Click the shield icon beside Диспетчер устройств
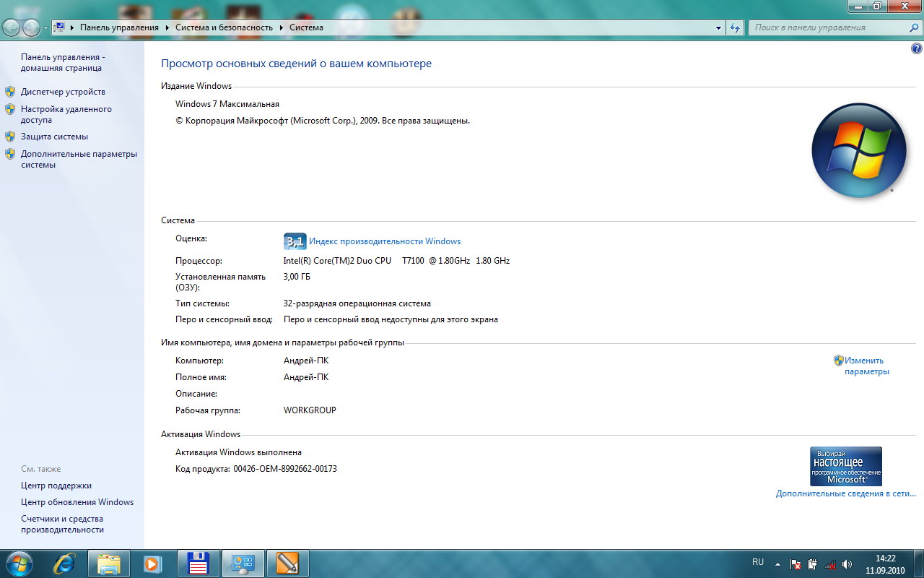 click(x=10, y=92)
